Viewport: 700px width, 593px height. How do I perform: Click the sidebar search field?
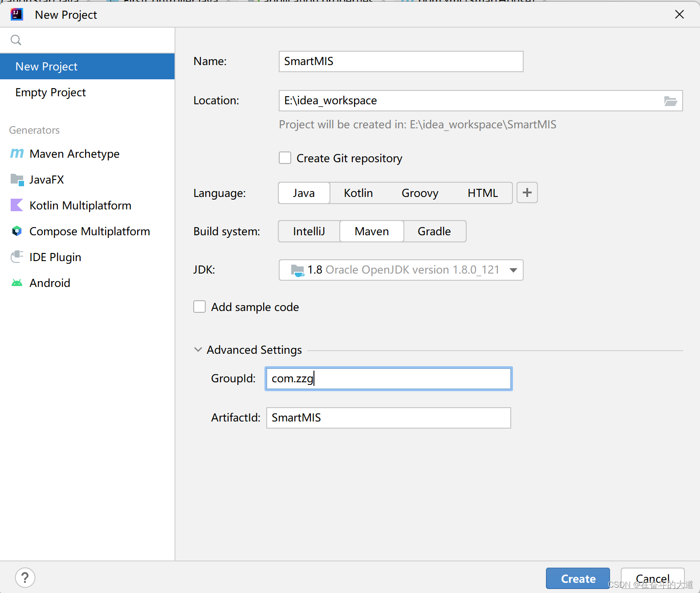pyautogui.click(x=87, y=40)
